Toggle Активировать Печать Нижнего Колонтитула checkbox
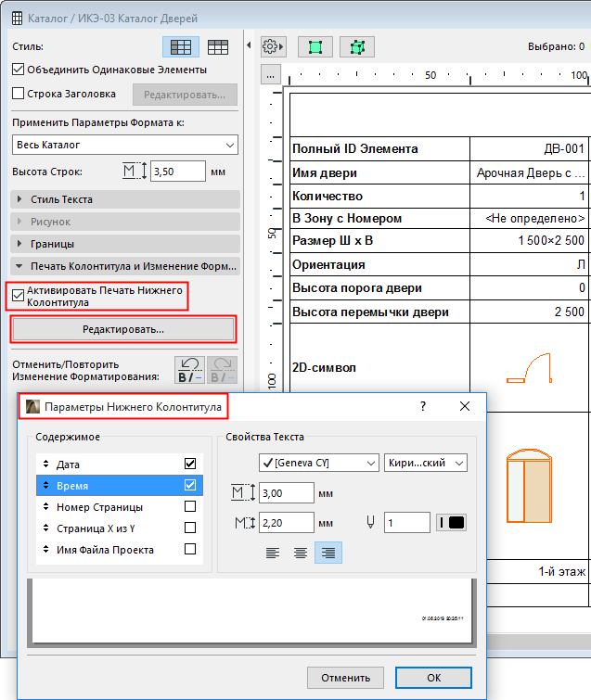The height and width of the screenshot is (700, 591). click(18, 295)
